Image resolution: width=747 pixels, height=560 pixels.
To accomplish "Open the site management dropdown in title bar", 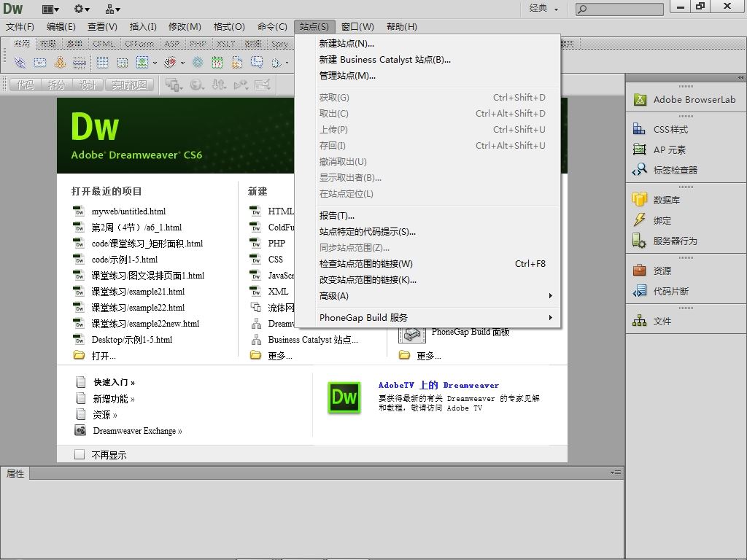I will click(x=113, y=9).
